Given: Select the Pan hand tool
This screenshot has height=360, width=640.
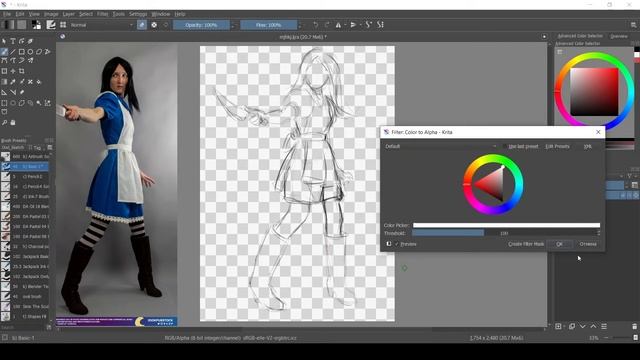Looking at the screenshot, I should 13,122.
